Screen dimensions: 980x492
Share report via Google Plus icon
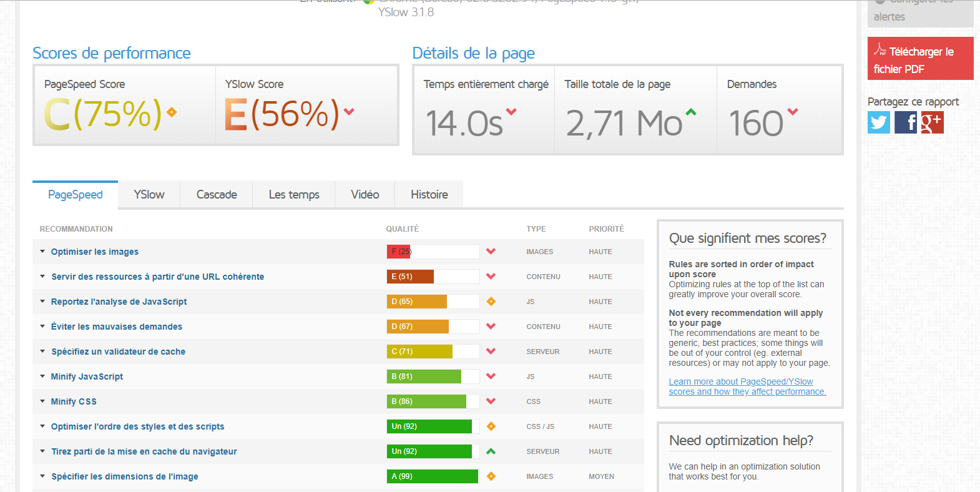[x=932, y=122]
